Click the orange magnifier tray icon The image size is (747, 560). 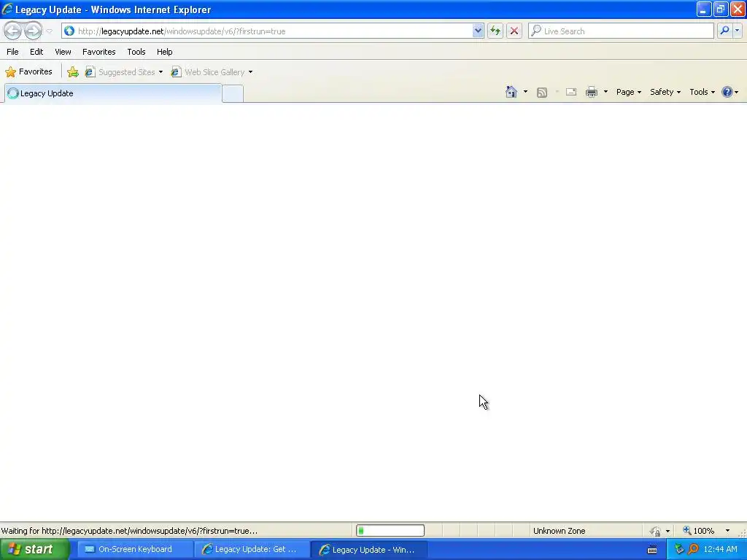tap(694, 550)
